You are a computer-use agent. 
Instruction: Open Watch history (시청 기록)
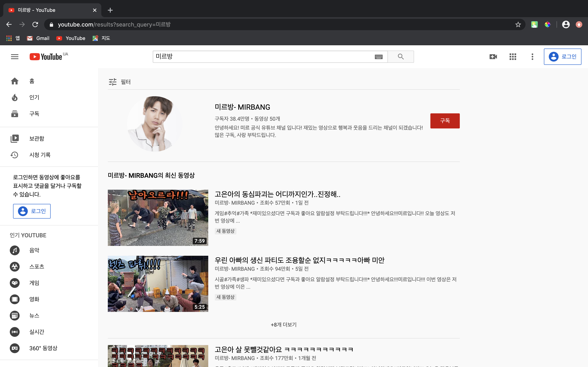pos(40,155)
